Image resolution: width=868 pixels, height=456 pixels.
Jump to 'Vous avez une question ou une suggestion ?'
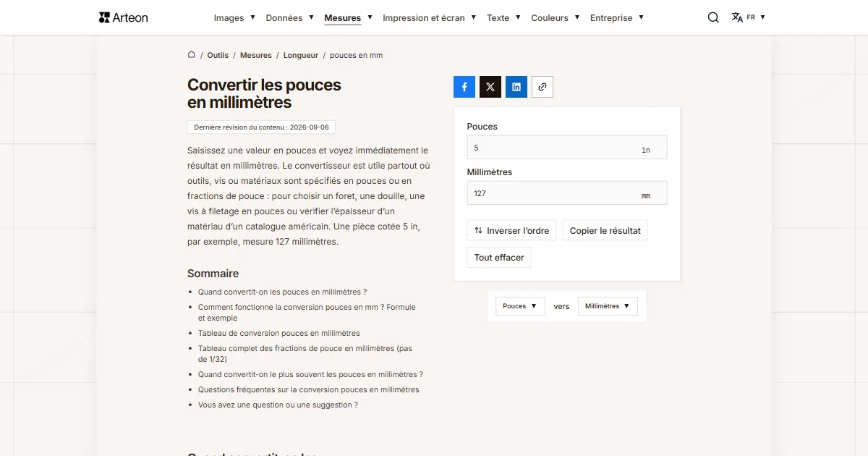(x=278, y=405)
